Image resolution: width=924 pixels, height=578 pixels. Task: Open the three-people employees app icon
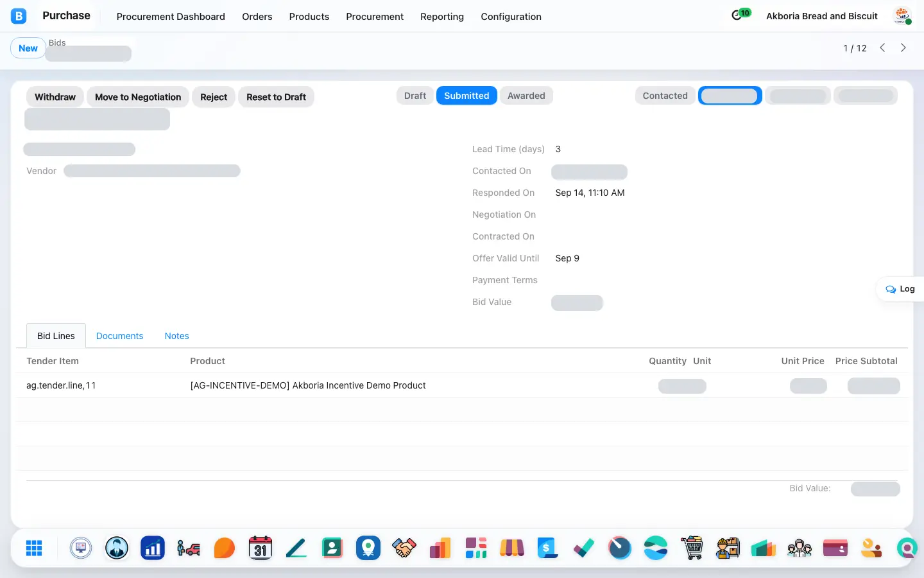pyautogui.click(x=800, y=548)
